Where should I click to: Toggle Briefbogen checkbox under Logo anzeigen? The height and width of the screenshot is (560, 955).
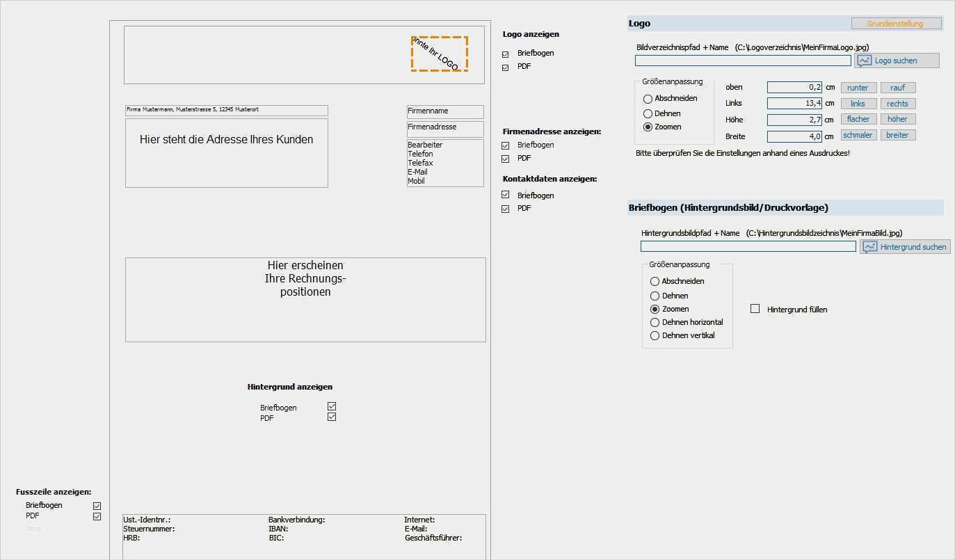point(506,54)
